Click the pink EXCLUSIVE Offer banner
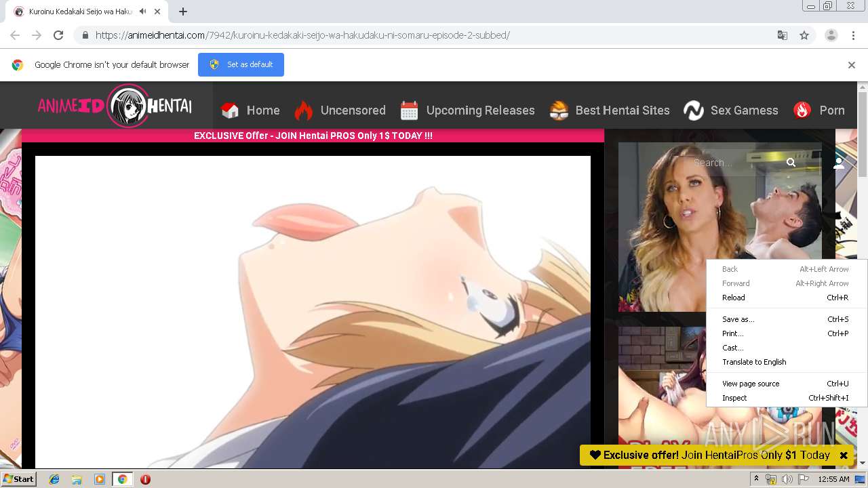The image size is (868, 488). click(x=313, y=136)
